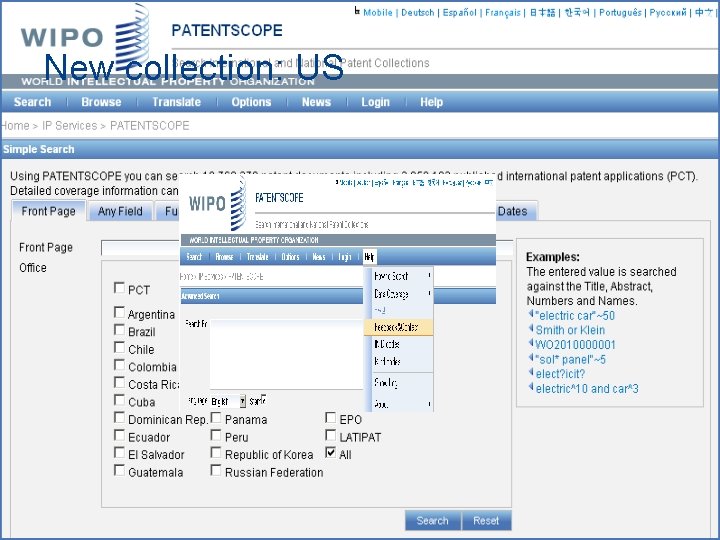Toggle the Stem checkbox in the small overlay window
The image size is (720, 540).
click(264, 399)
